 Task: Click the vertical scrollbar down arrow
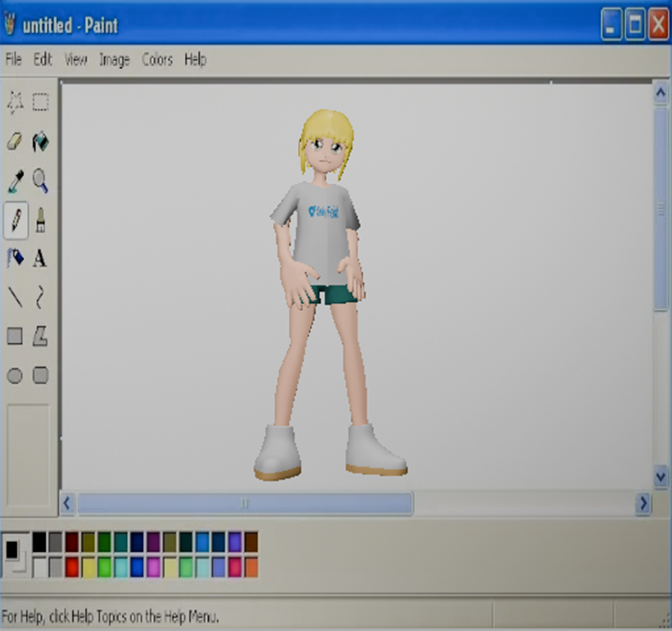pos(660,477)
